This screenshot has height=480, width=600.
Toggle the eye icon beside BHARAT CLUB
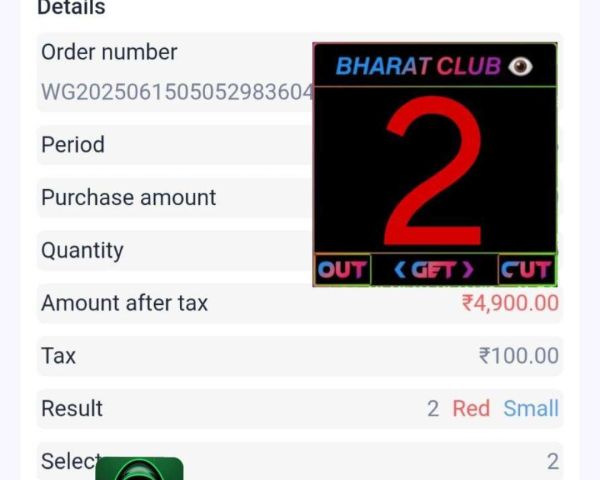(x=520, y=66)
